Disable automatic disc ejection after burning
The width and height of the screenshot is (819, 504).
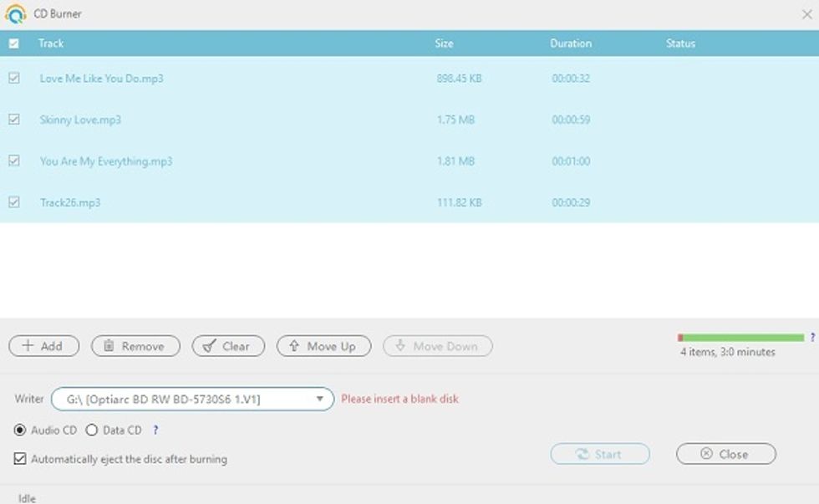[x=21, y=459]
